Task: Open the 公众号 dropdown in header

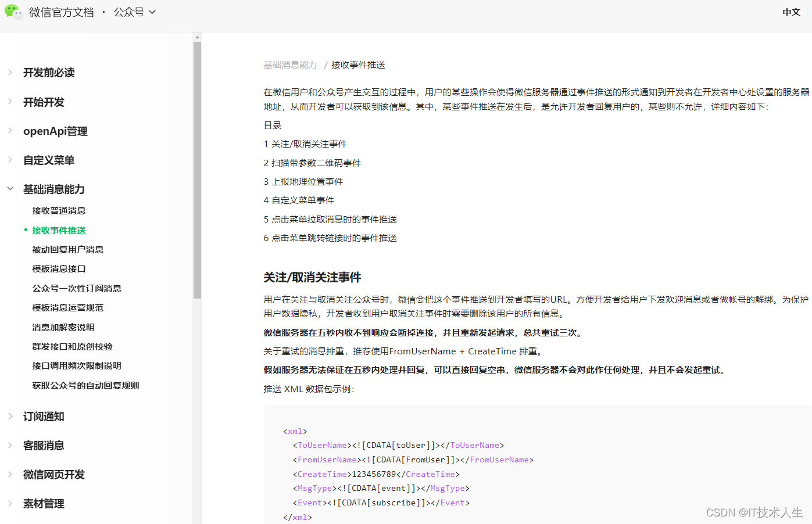Action: point(135,12)
